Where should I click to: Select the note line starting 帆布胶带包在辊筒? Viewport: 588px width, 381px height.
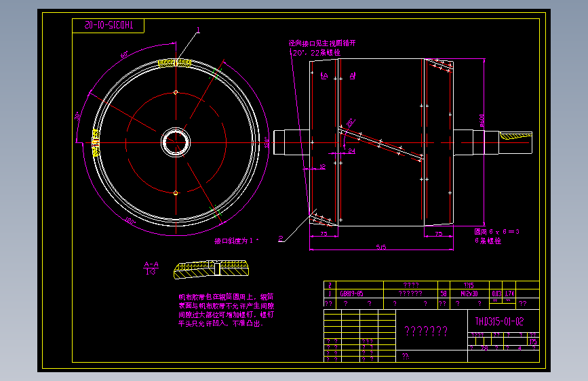point(226,297)
